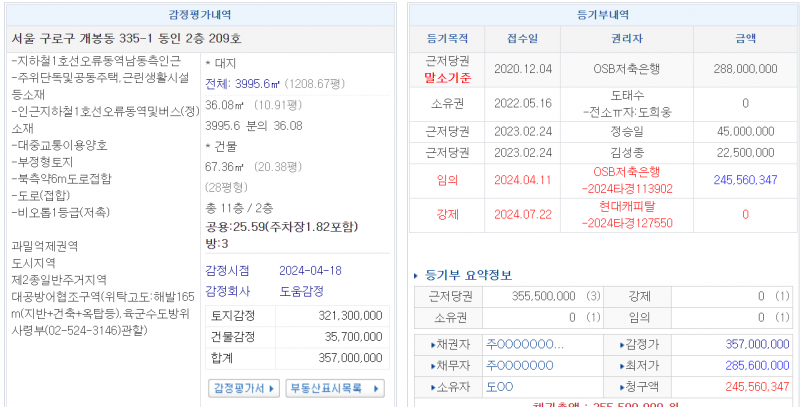Click the 소유자 name 도OO link
Viewport: 800px width, 407px height.
click(500, 385)
